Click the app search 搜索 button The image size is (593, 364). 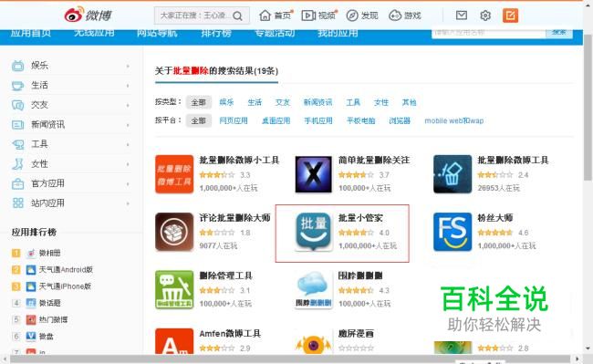click(559, 33)
